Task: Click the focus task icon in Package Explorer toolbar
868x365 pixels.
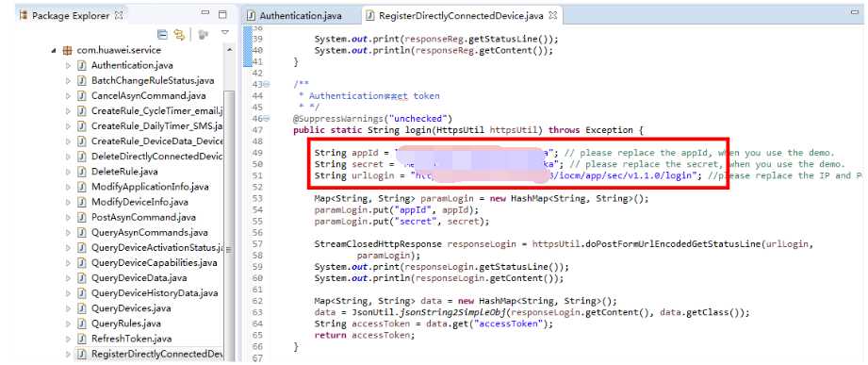Action: tap(204, 34)
